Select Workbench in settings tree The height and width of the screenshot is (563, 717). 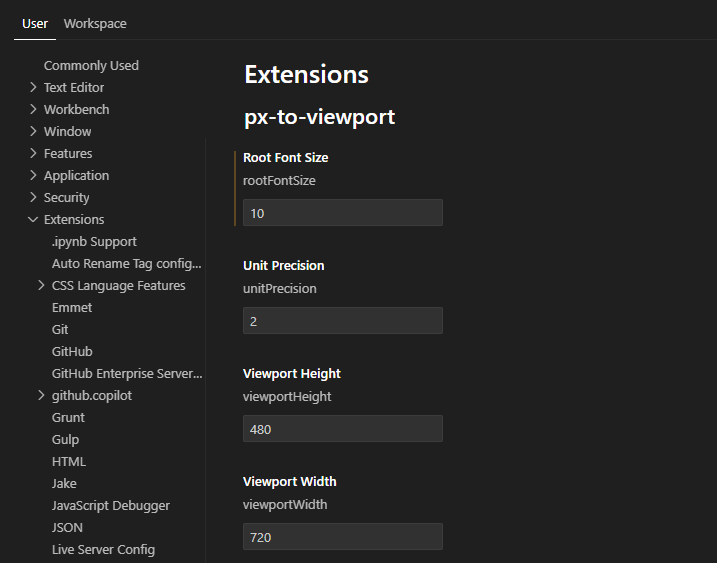[x=76, y=109]
